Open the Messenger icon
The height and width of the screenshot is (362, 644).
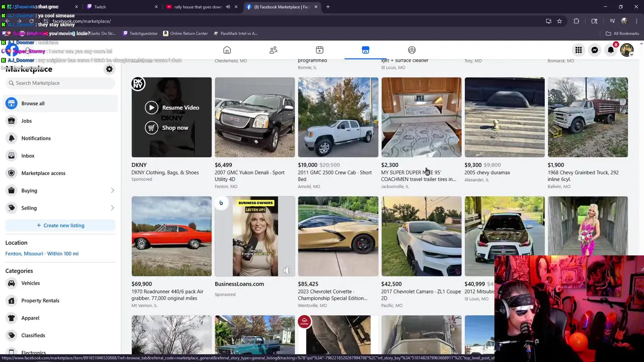tap(595, 50)
